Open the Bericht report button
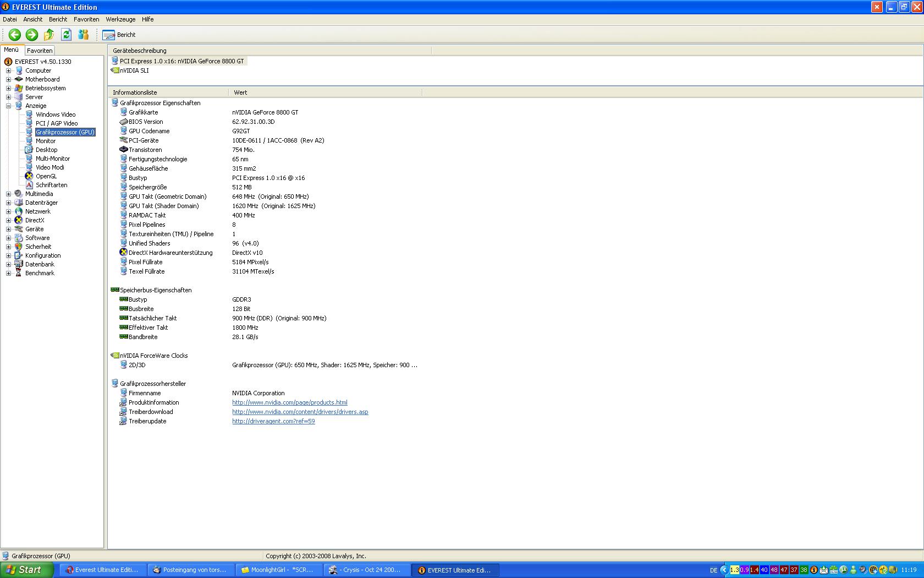924x578 pixels. click(119, 35)
